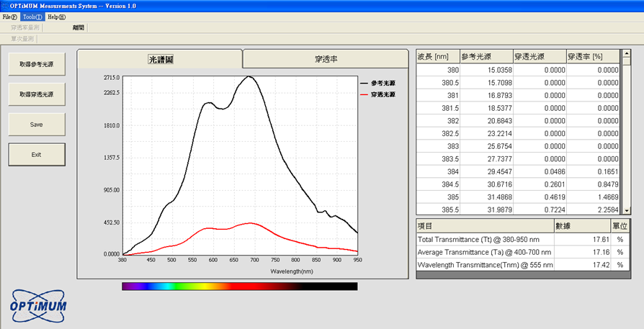Click the app icon in the title bar

[5, 5]
